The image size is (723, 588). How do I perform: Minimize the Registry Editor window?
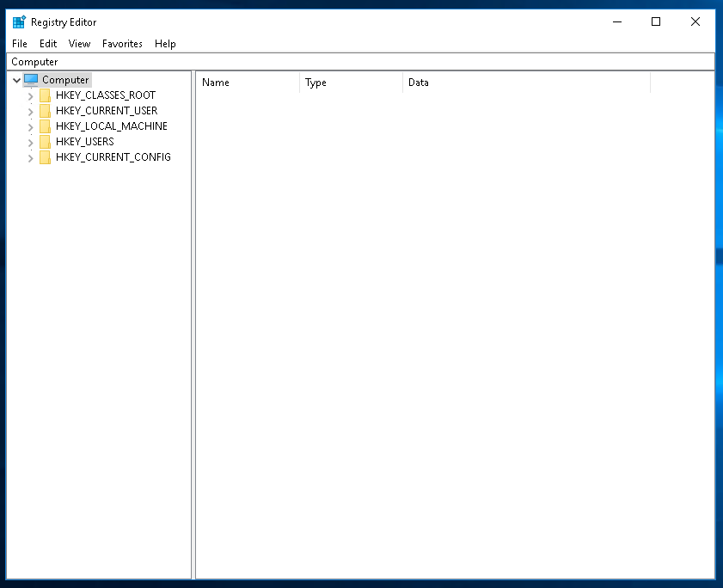(617, 21)
